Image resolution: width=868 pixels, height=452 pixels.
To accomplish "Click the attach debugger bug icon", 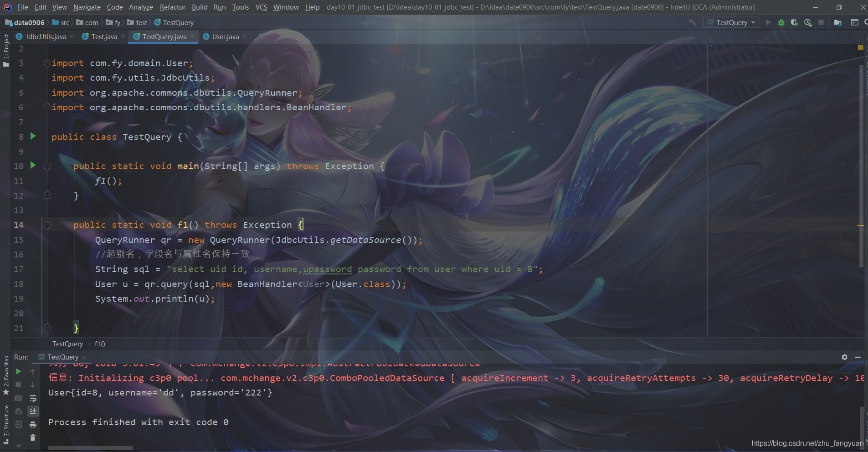I will pos(18,411).
